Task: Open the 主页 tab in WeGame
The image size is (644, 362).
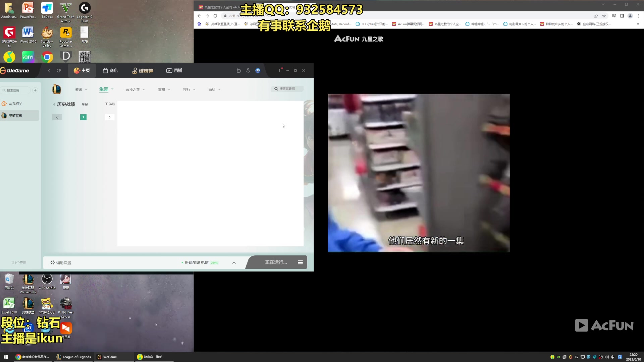Action: pyautogui.click(x=82, y=71)
